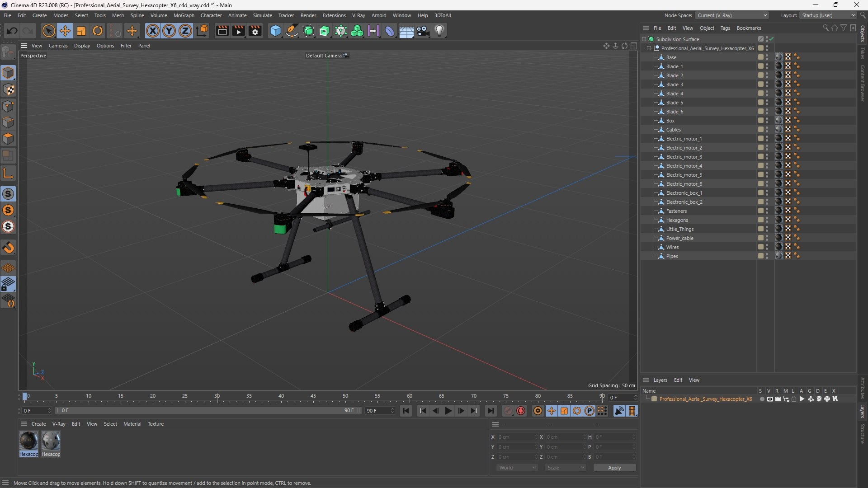Add a Light object bulb icon
Viewport: 868px width, 488px height.
tap(439, 31)
